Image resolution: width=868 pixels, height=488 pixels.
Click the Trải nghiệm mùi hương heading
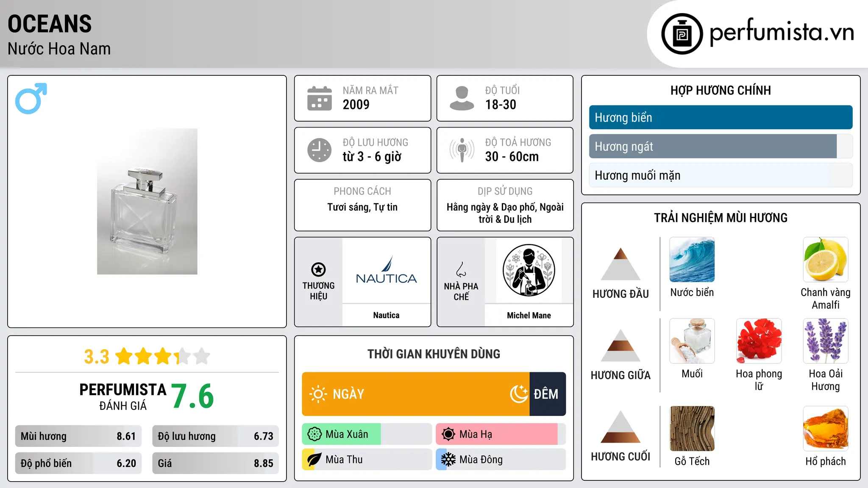[x=721, y=218]
